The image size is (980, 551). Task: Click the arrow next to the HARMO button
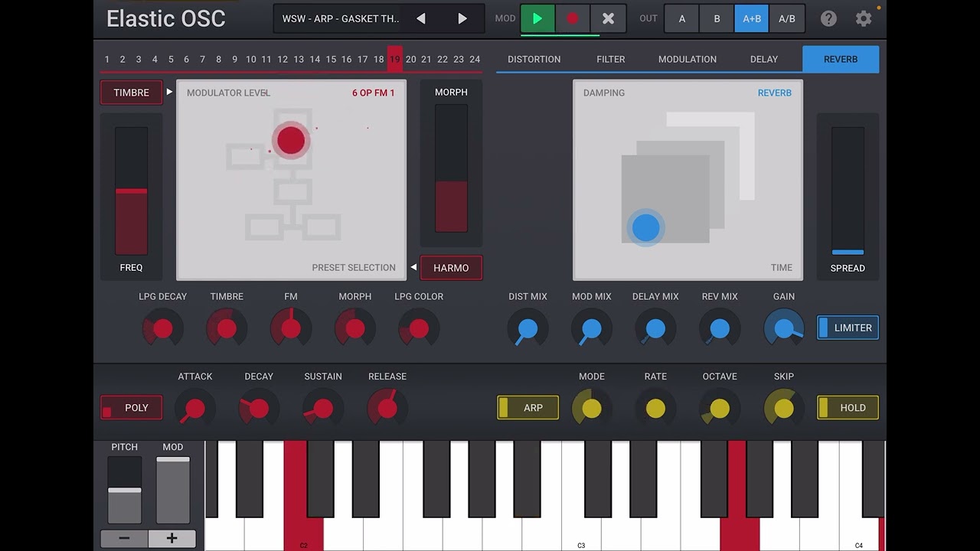coord(413,267)
